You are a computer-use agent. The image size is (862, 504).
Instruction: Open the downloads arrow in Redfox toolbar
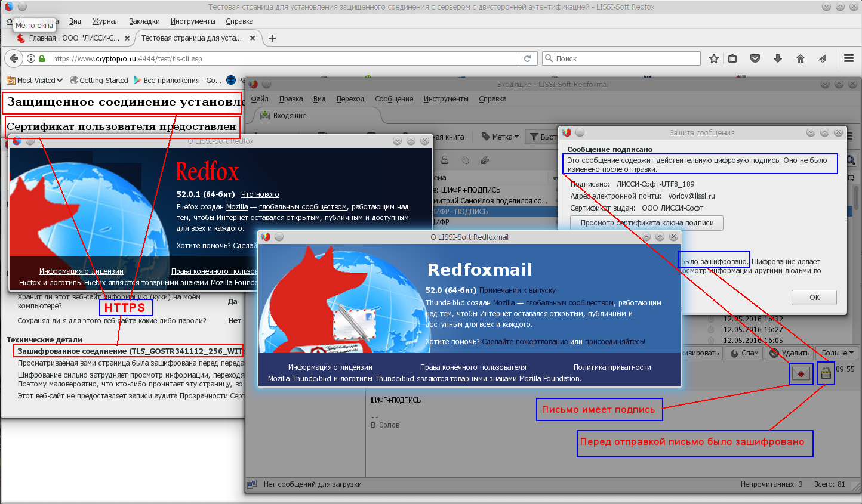click(777, 58)
